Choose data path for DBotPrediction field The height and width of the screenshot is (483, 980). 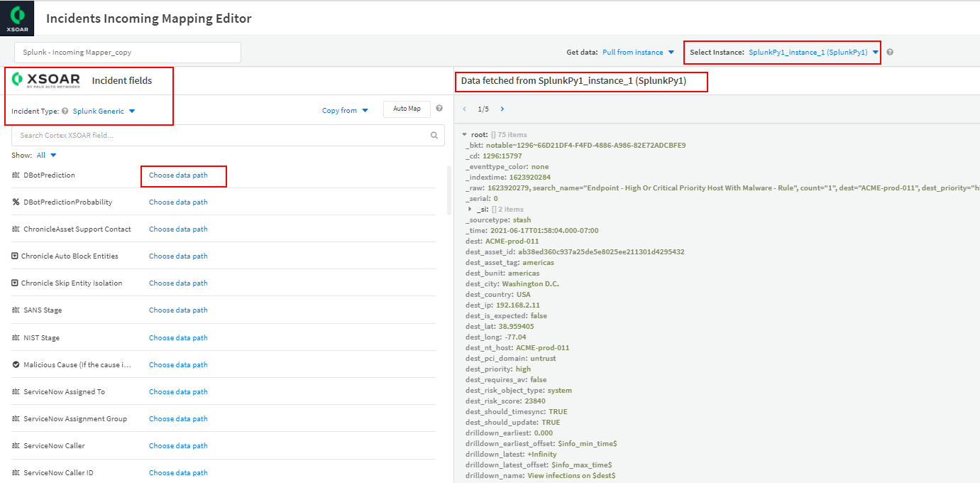tap(178, 175)
